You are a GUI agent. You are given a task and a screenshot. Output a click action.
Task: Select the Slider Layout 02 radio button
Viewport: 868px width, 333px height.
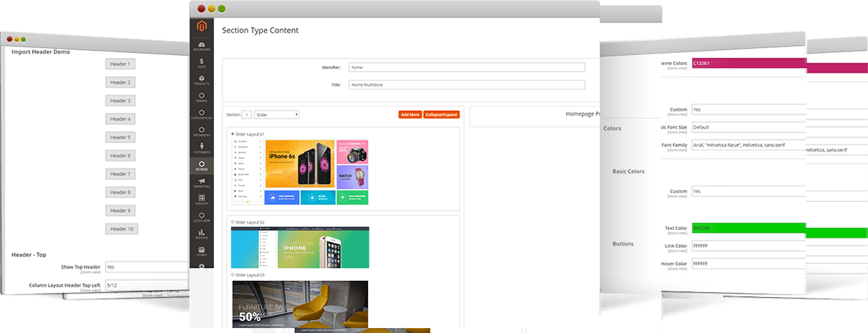[x=233, y=222]
